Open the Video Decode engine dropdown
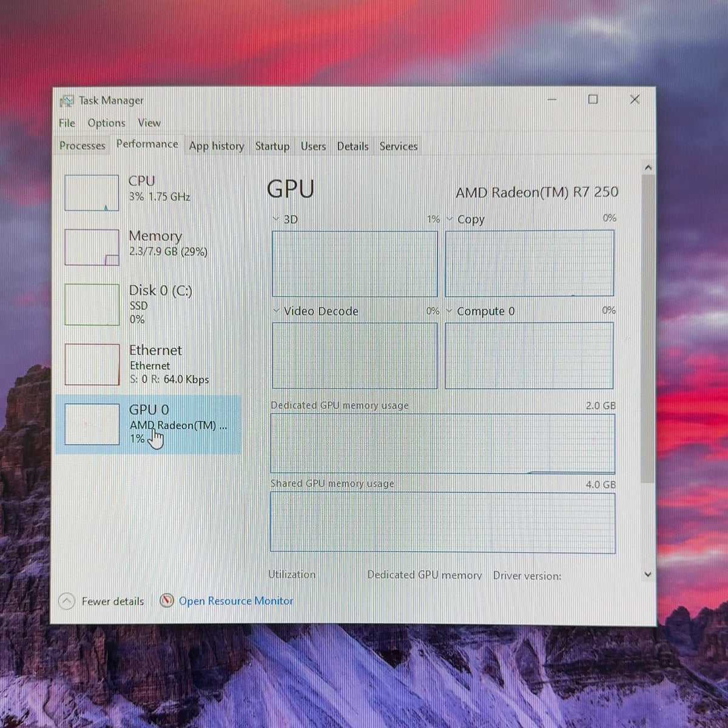 tap(315, 311)
